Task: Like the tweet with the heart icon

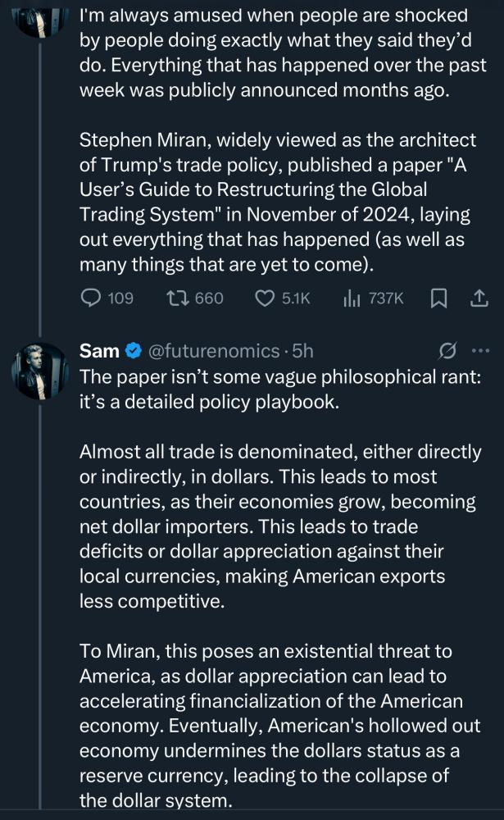Action: pyautogui.click(x=264, y=298)
